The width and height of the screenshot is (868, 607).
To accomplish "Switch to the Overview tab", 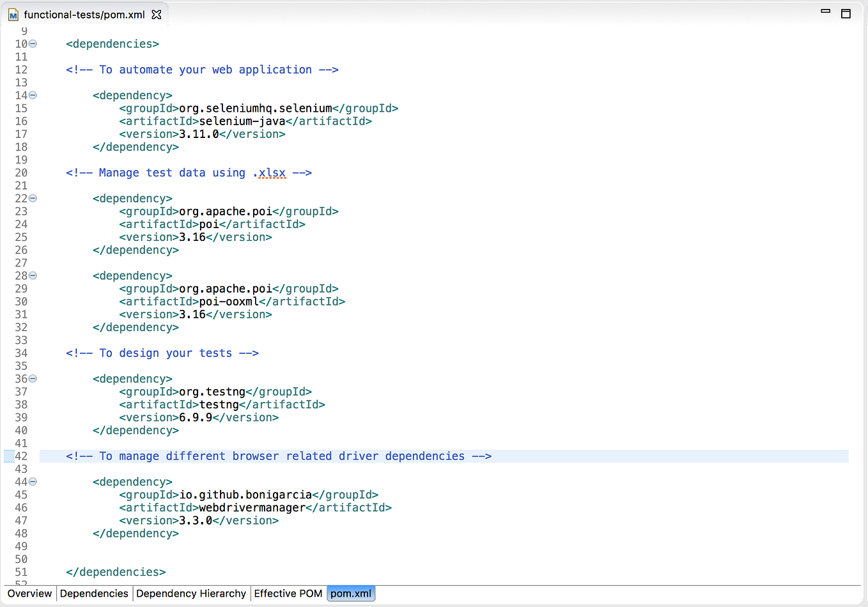I will (29, 594).
